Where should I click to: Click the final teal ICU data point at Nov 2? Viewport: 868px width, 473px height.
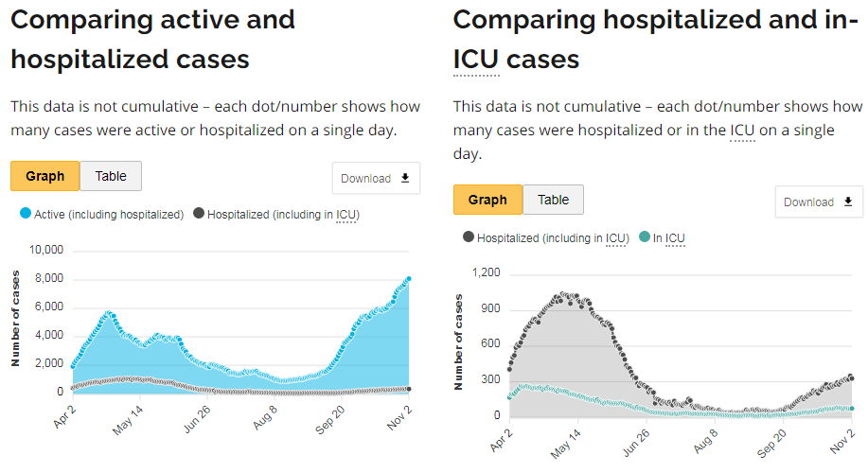click(x=852, y=409)
